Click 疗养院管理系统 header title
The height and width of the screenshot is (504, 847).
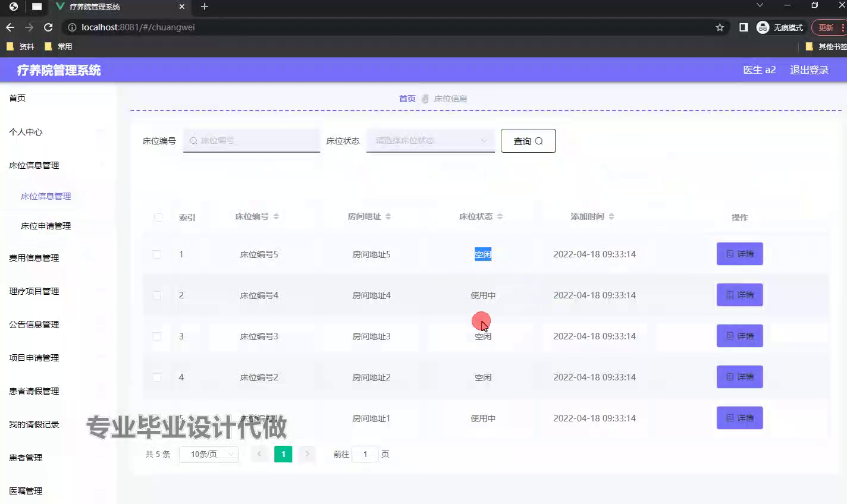point(59,70)
